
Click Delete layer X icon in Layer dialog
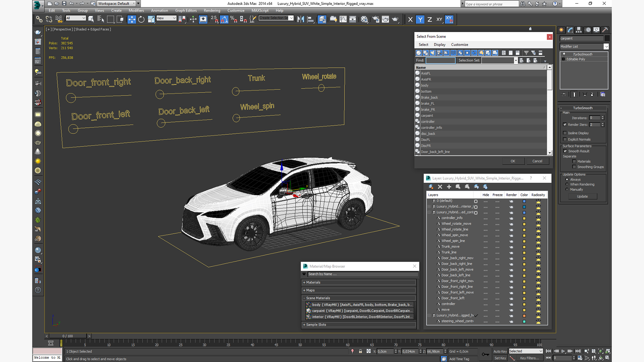440,187
